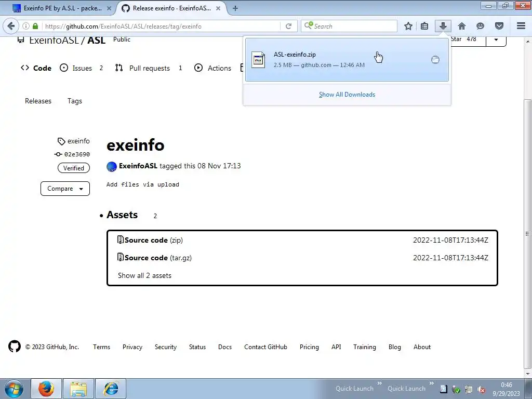Open the bookmarks list icon

pyautogui.click(x=424, y=26)
